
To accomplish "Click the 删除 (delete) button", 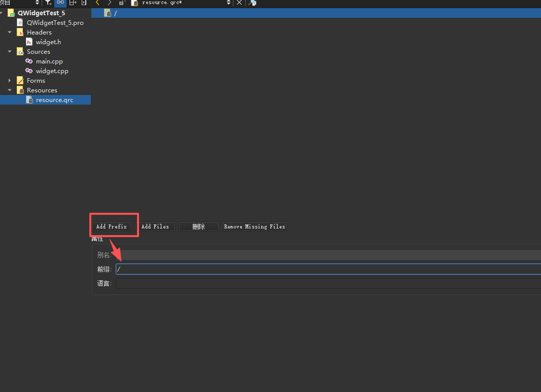I will (199, 226).
